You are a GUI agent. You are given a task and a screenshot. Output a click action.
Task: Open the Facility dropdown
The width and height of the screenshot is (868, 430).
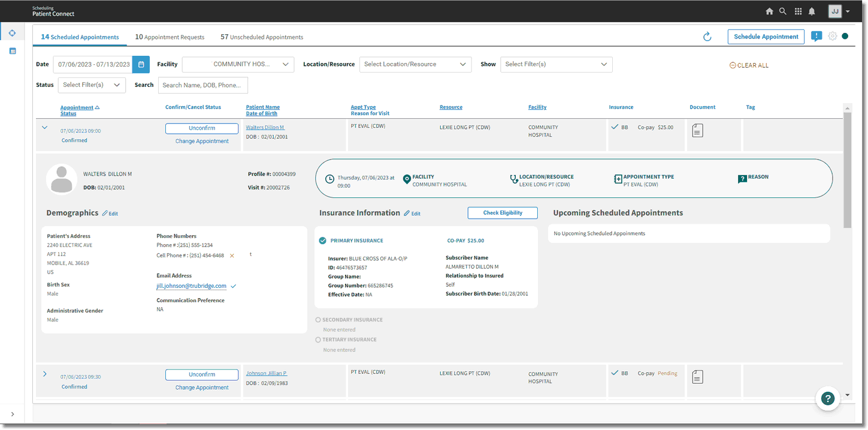pos(238,64)
